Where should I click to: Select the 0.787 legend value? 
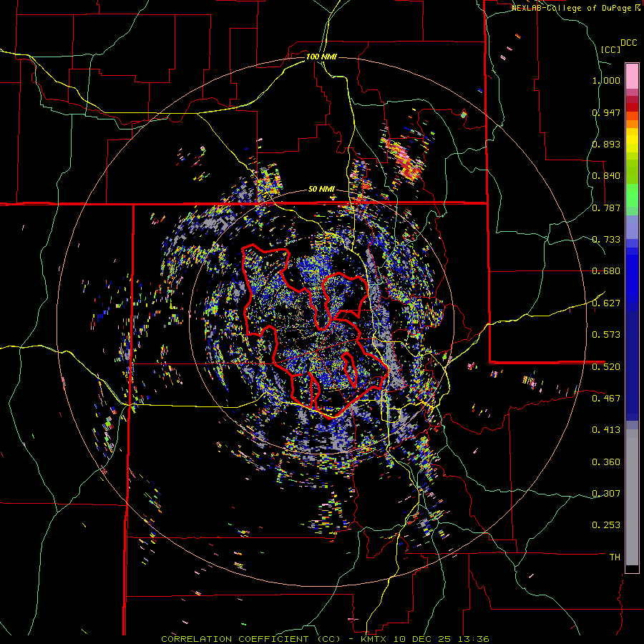606,208
